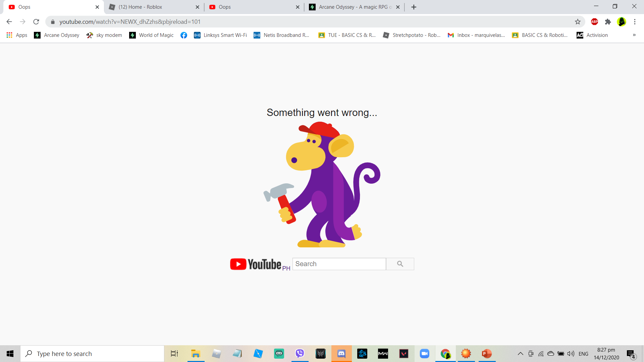Bookmark this page with the star icon
This screenshot has width=644, height=362.
[578, 22]
